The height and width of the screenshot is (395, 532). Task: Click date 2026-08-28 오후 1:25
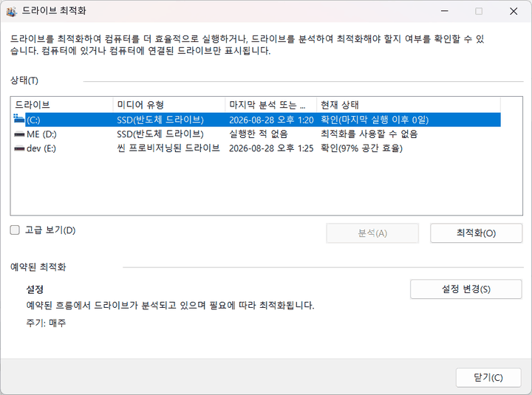coord(271,148)
